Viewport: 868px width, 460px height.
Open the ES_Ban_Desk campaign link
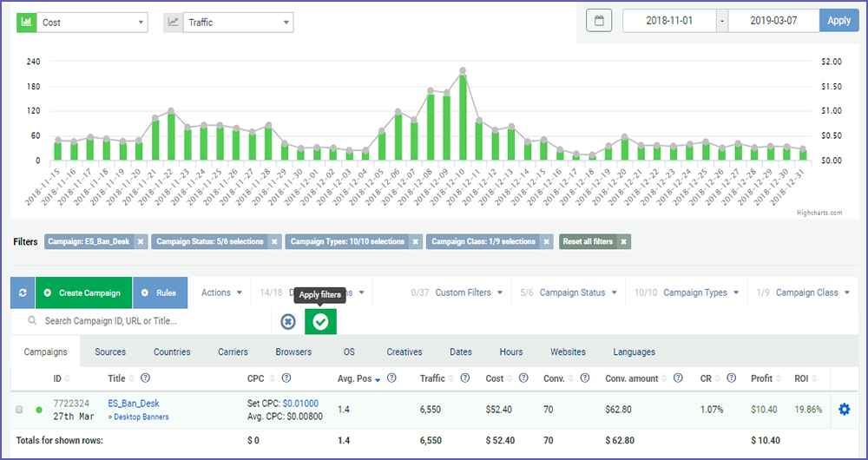134,404
